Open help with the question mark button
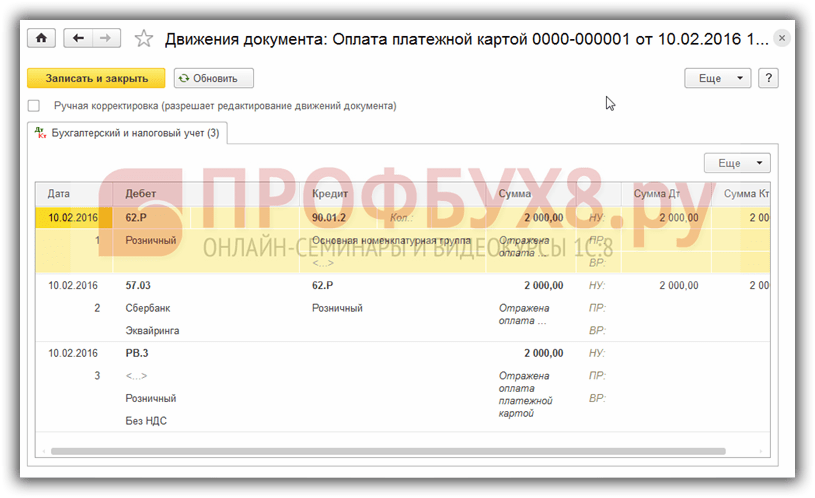 [x=768, y=78]
